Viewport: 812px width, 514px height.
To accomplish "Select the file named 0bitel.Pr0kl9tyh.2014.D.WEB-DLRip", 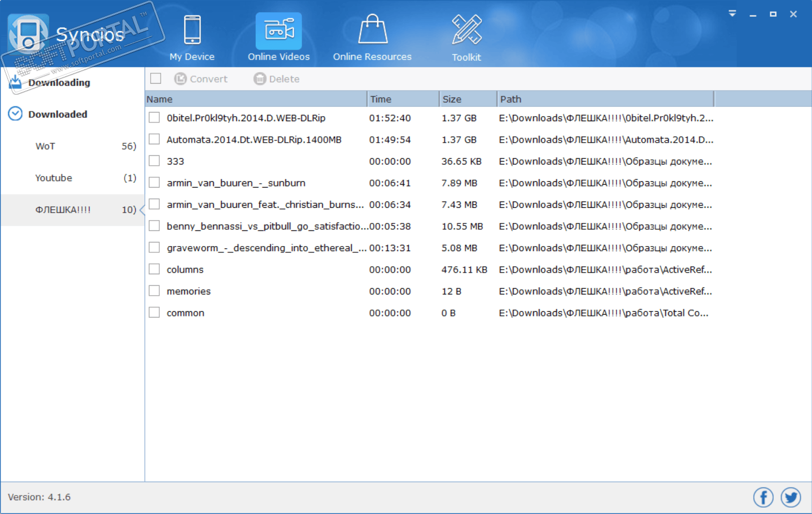I will (x=246, y=118).
